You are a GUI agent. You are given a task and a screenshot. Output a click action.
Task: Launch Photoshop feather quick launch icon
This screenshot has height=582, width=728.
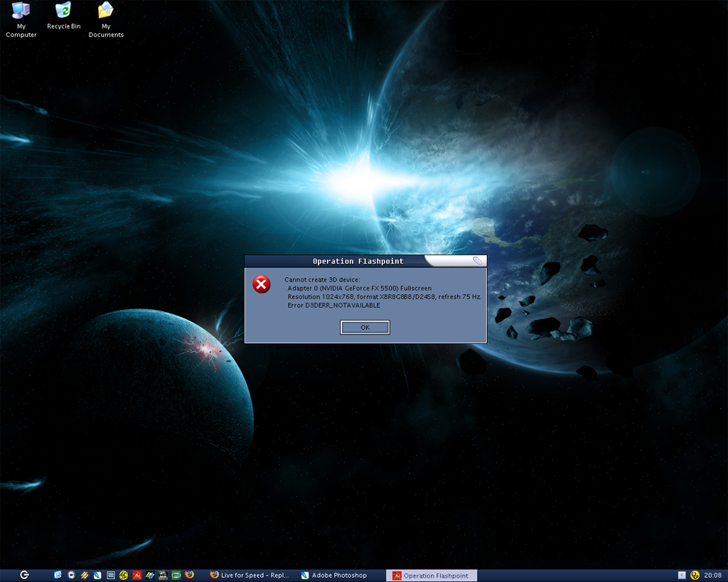[97, 575]
